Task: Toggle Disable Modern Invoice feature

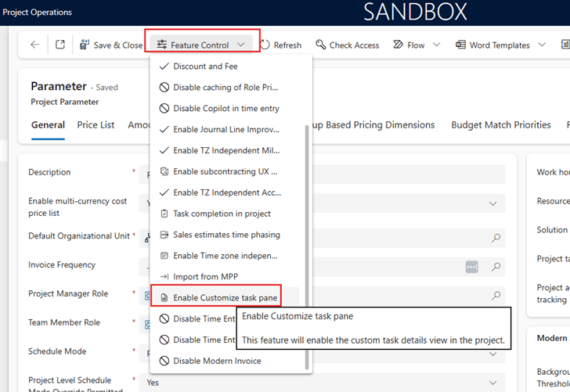Action: click(x=217, y=361)
